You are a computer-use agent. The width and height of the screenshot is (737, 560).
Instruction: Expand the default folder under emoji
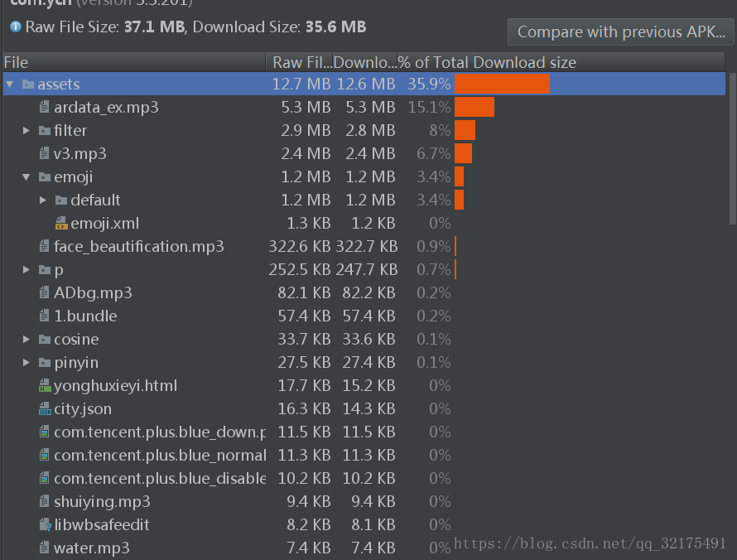point(43,200)
